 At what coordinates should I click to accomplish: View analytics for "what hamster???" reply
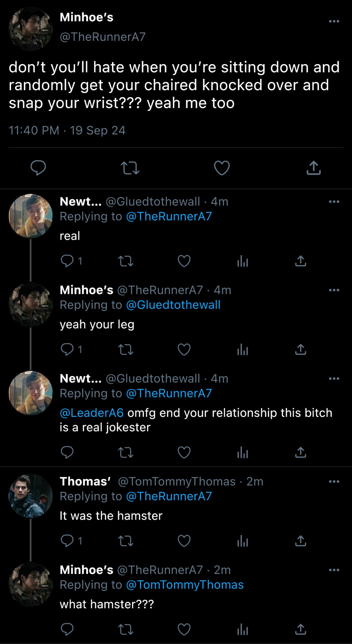coord(242,629)
